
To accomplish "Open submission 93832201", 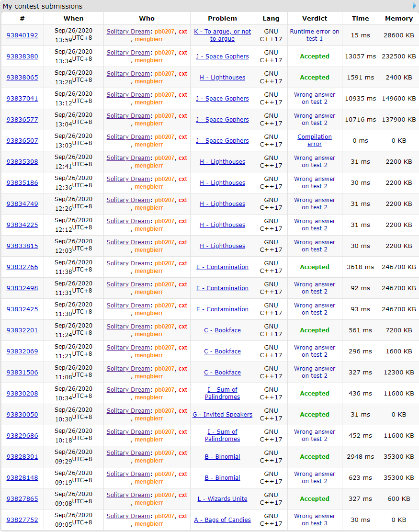I will 22,330.
